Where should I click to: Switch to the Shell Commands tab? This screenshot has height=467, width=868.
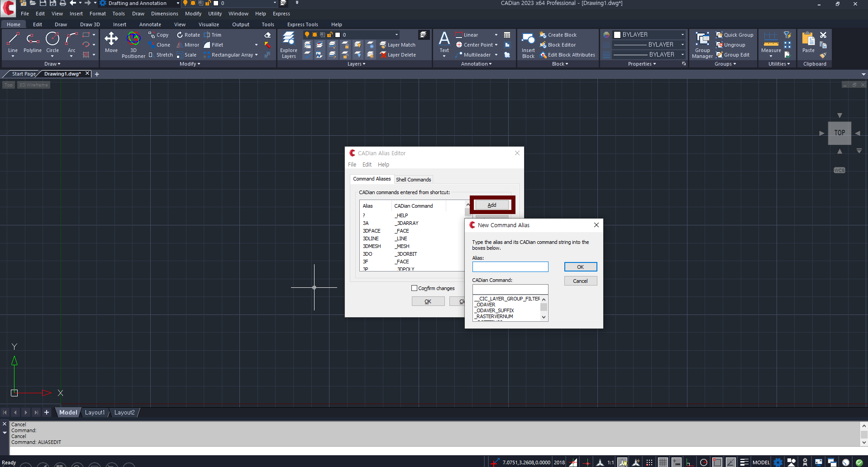pos(413,180)
